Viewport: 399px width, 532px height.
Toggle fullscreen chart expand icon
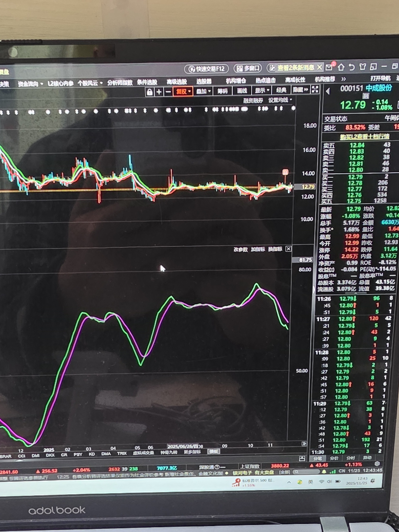pyautogui.click(x=315, y=89)
